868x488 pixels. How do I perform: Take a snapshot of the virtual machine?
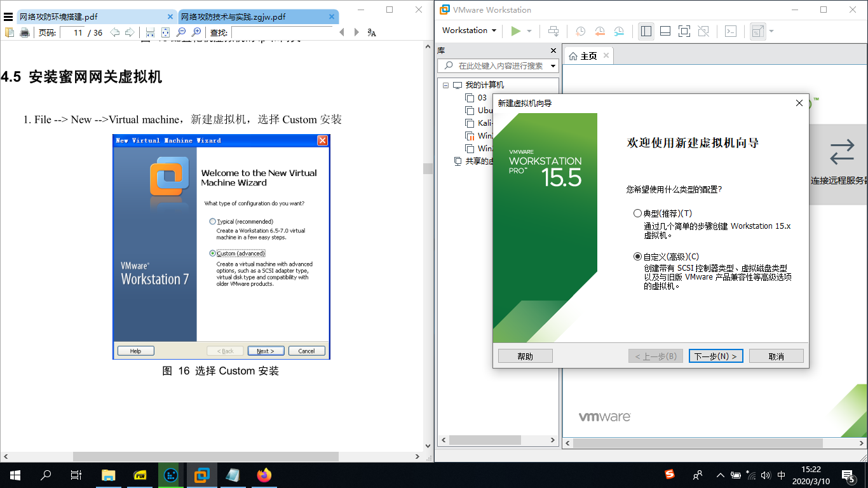pos(580,30)
